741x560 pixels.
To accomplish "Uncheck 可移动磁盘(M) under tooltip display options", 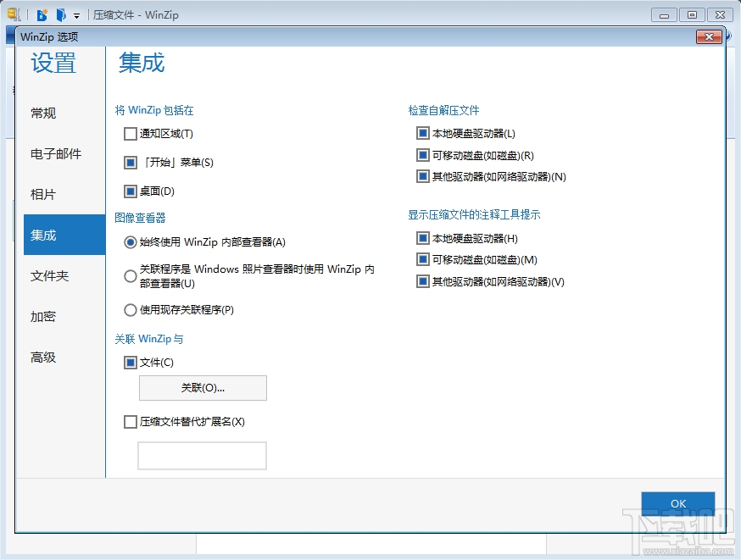I will 422,259.
